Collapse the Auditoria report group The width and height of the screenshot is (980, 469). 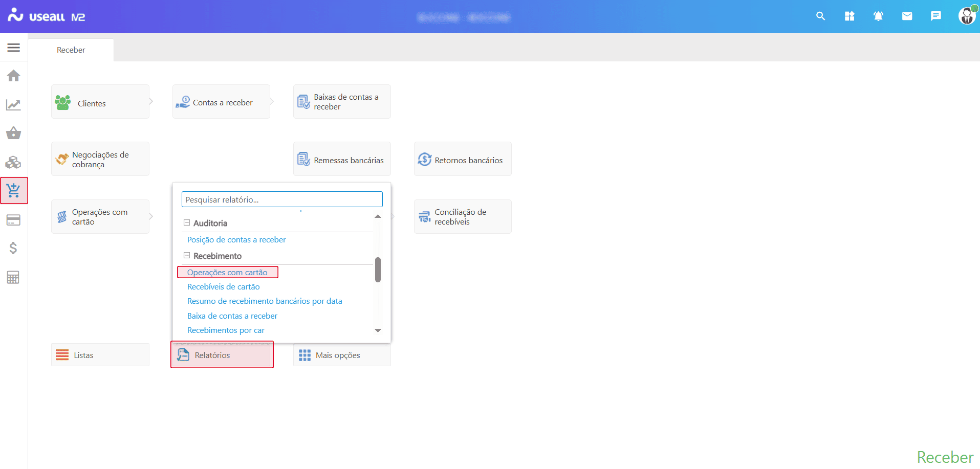[187, 223]
